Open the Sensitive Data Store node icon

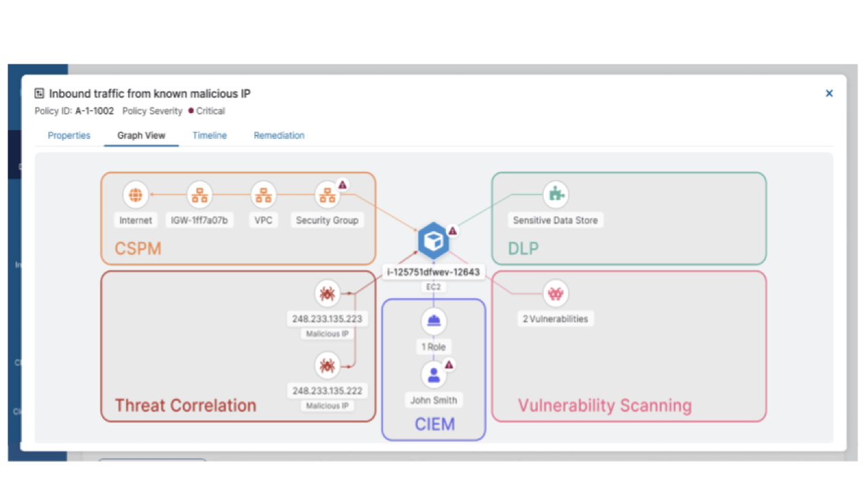pos(556,195)
